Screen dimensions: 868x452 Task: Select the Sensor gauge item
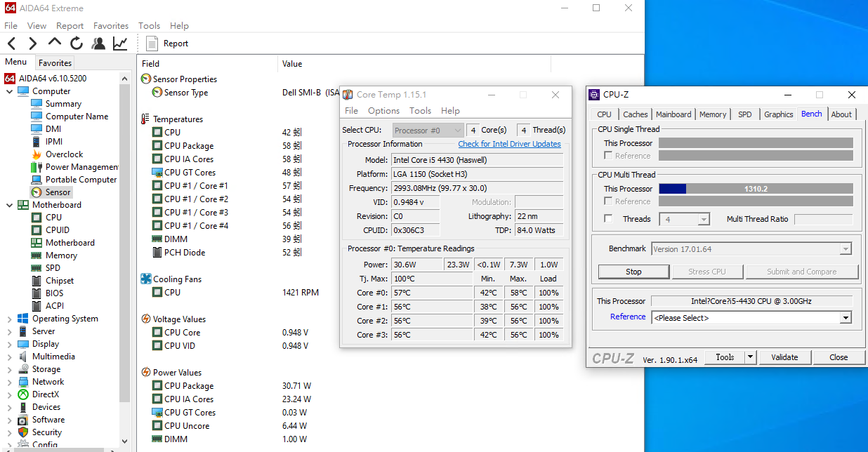click(58, 192)
